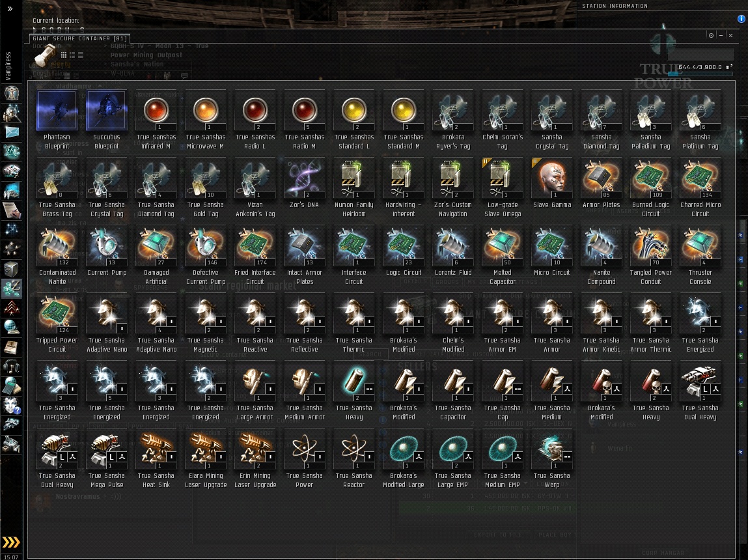Screen dimensions: 748x560
Task: Select Chelm Soran's Tag item
Action: click(x=503, y=120)
